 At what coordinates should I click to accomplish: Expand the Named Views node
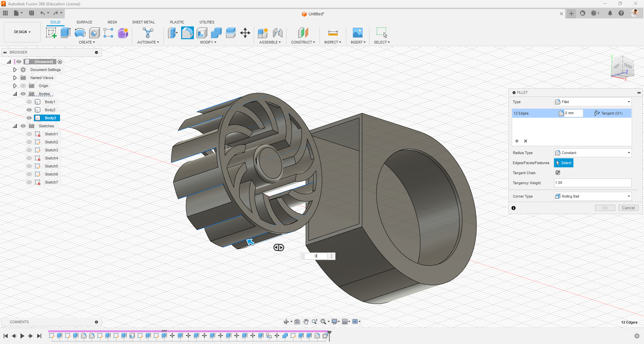click(15, 78)
